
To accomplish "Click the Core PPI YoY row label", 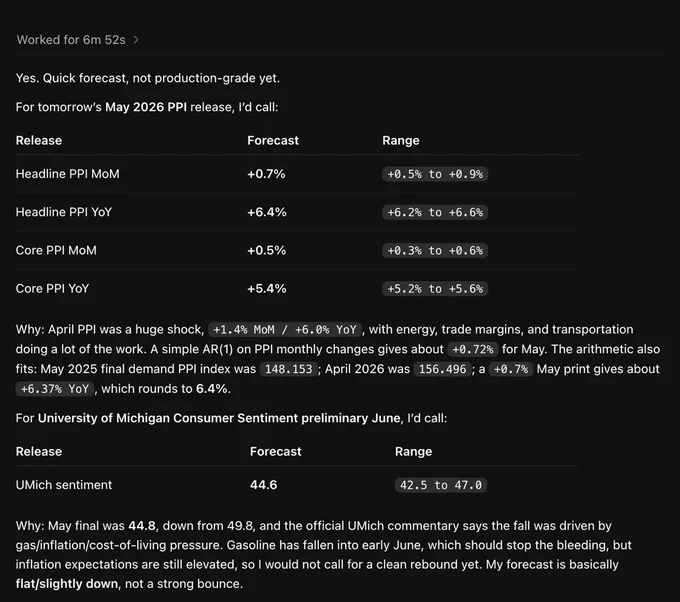I will tap(52, 288).
